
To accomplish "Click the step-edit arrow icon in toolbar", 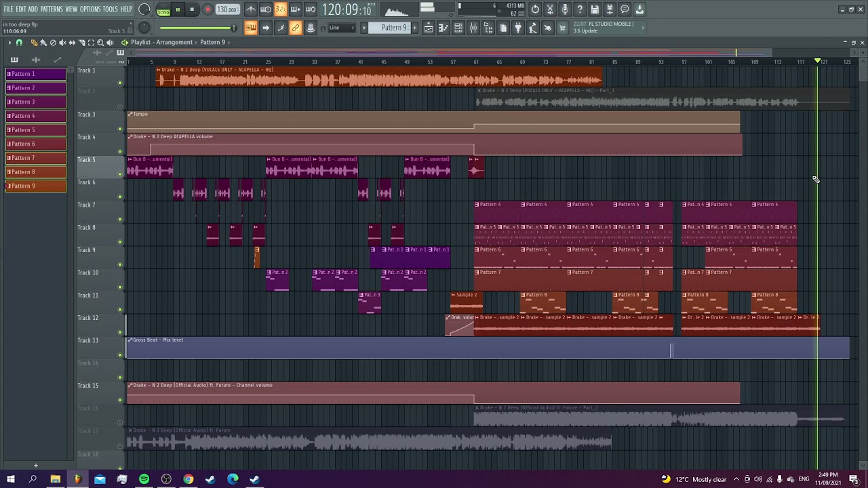I will point(266,28).
